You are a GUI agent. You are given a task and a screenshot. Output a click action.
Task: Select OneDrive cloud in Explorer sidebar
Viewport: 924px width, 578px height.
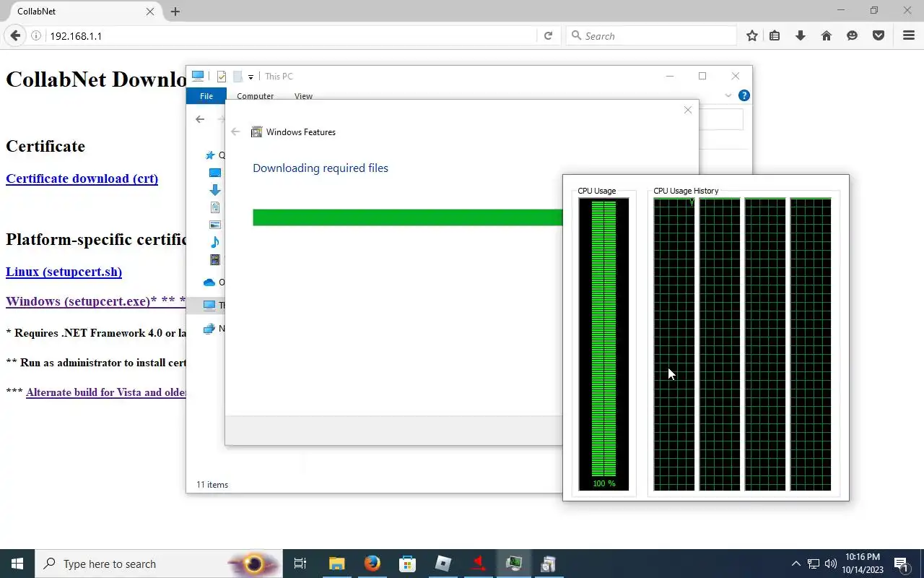click(x=209, y=282)
